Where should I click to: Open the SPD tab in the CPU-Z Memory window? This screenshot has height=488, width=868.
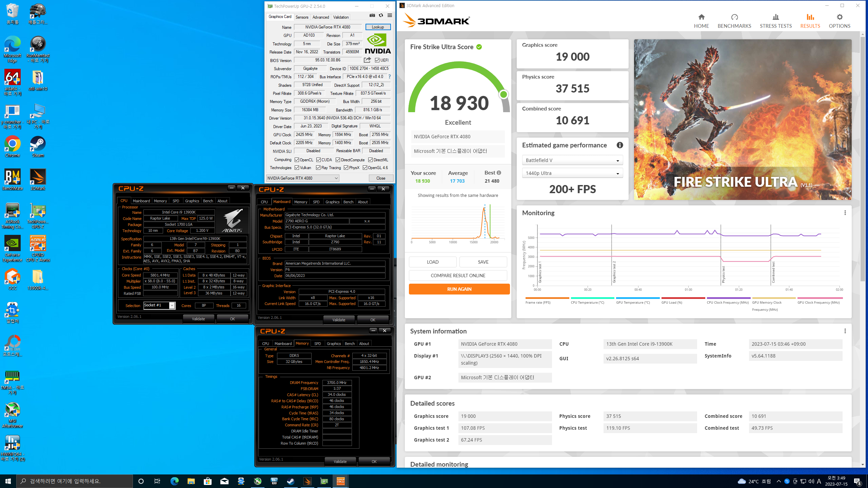(317, 344)
